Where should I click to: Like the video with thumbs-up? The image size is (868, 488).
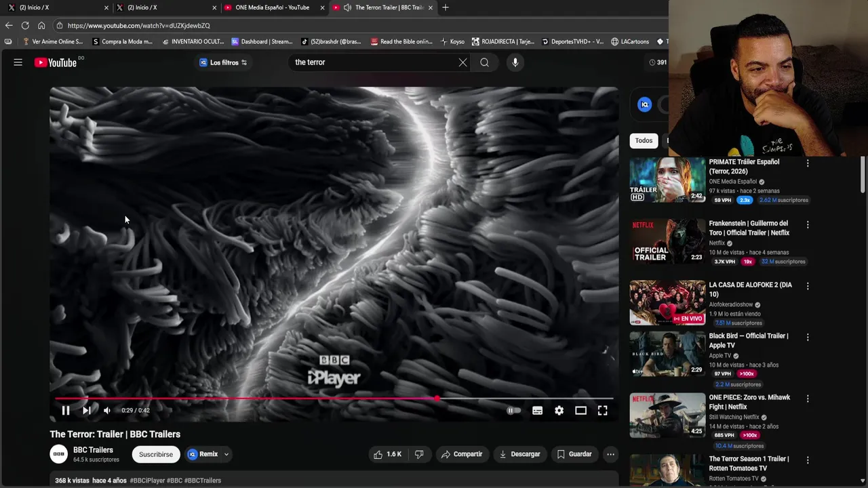(x=387, y=454)
